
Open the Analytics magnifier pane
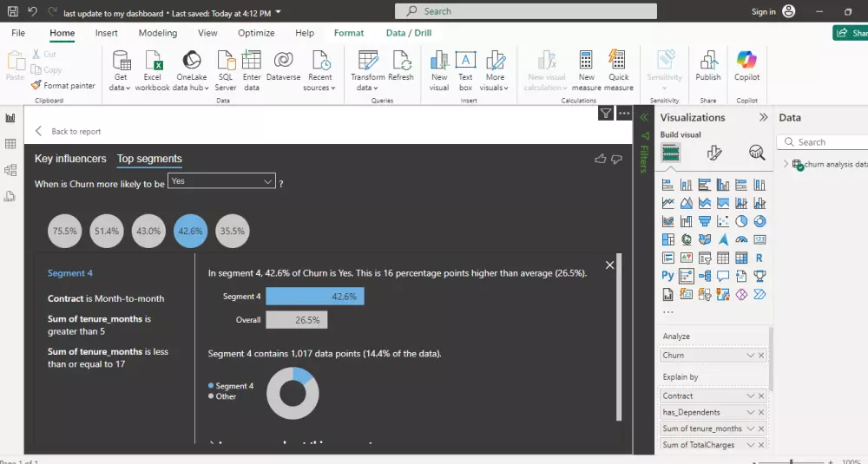757,153
